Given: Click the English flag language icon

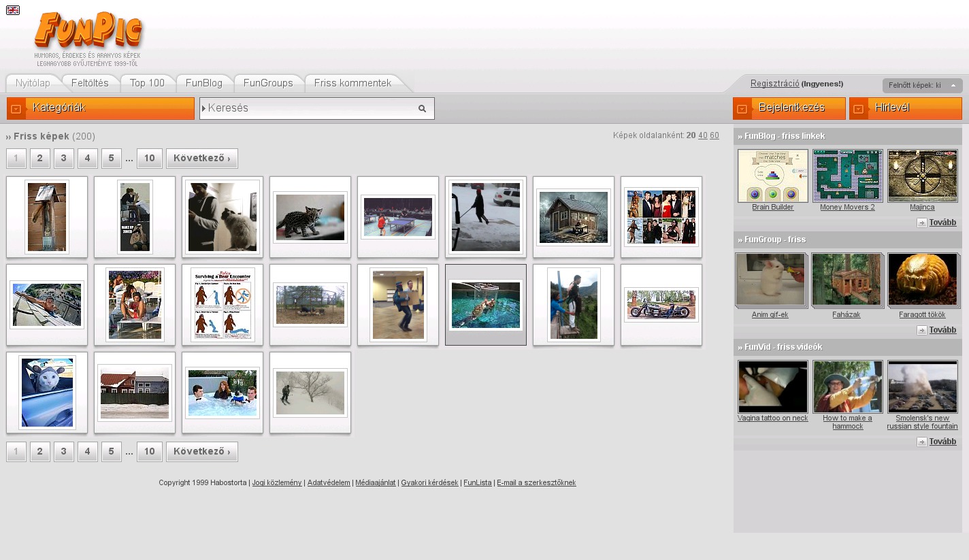Looking at the screenshot, I should point(12,10).
